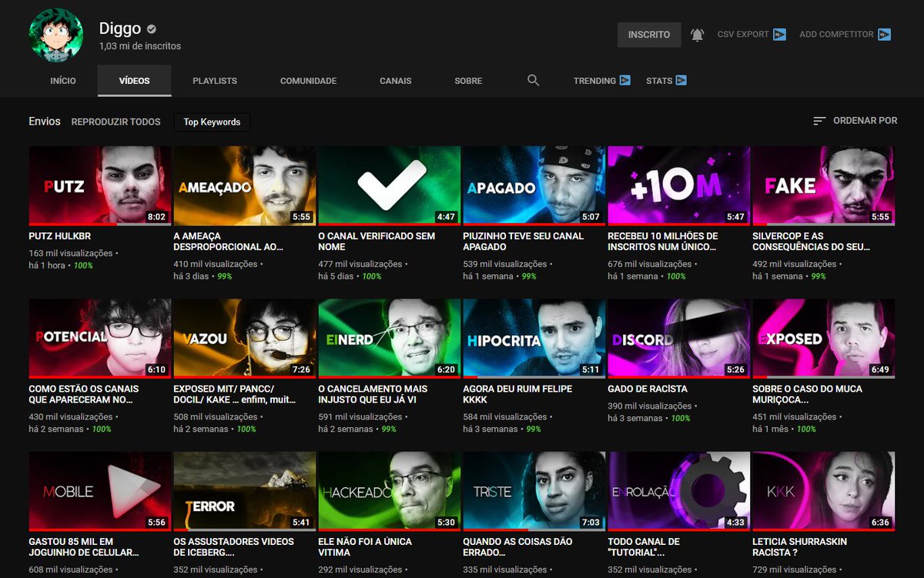Switch to the INÍCIO tab
Screen dimensions: 924x578
click(63, 81)
